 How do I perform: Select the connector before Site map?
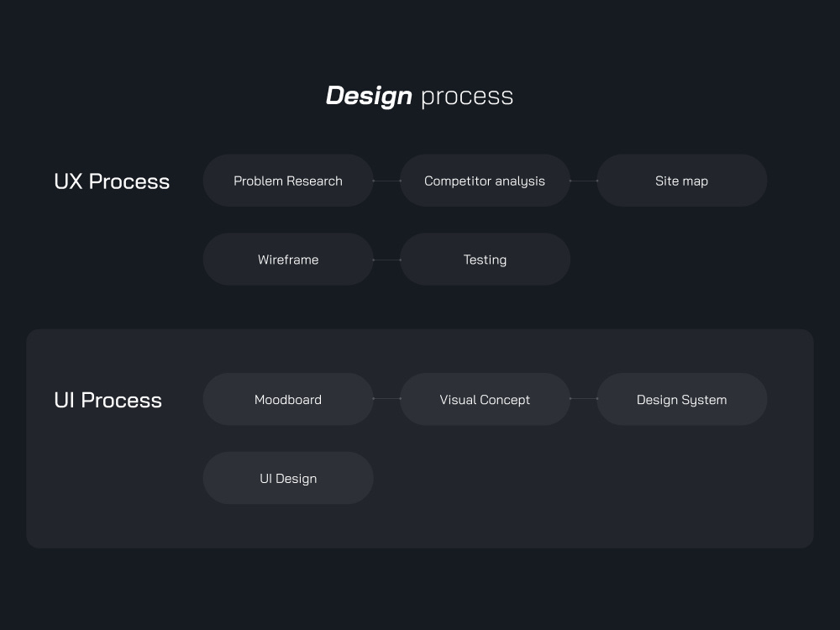(584, 181)
